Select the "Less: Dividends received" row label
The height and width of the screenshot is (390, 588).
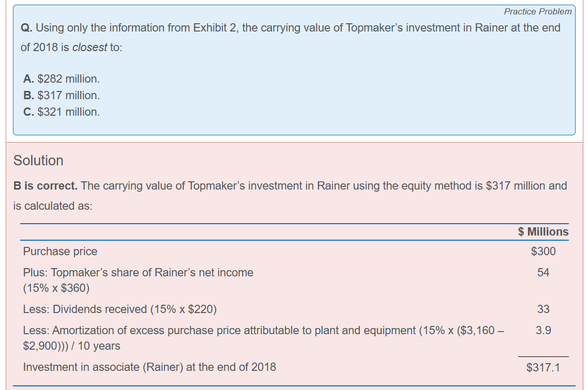(x=120, y=309)
